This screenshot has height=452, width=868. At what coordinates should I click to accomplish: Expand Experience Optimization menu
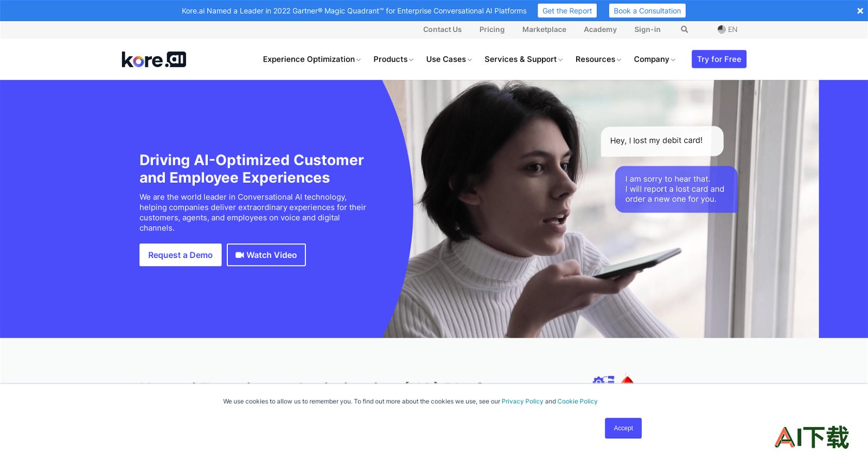(311, 59)
